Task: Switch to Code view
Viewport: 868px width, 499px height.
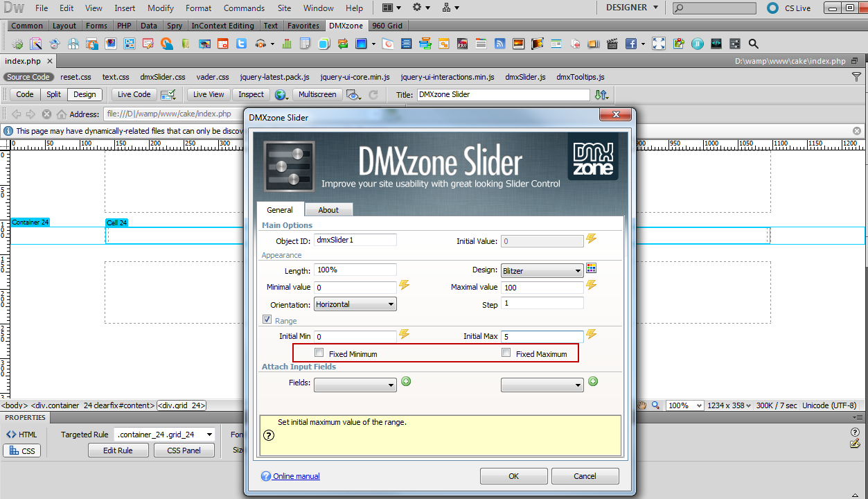Action: click(x=24, y=94)
